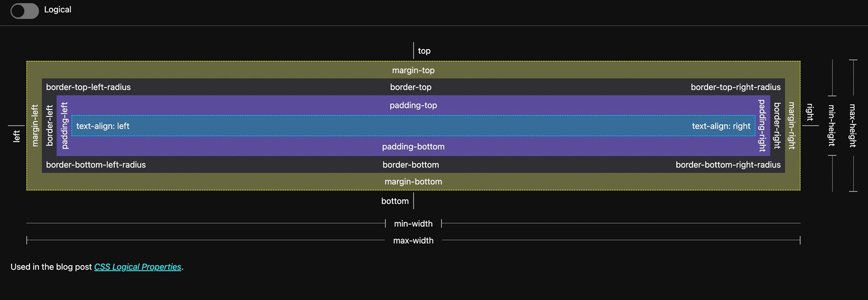The height and width of the screenshot is (300, 868).
Task: Select the border-top label
Action: [410, 87]
